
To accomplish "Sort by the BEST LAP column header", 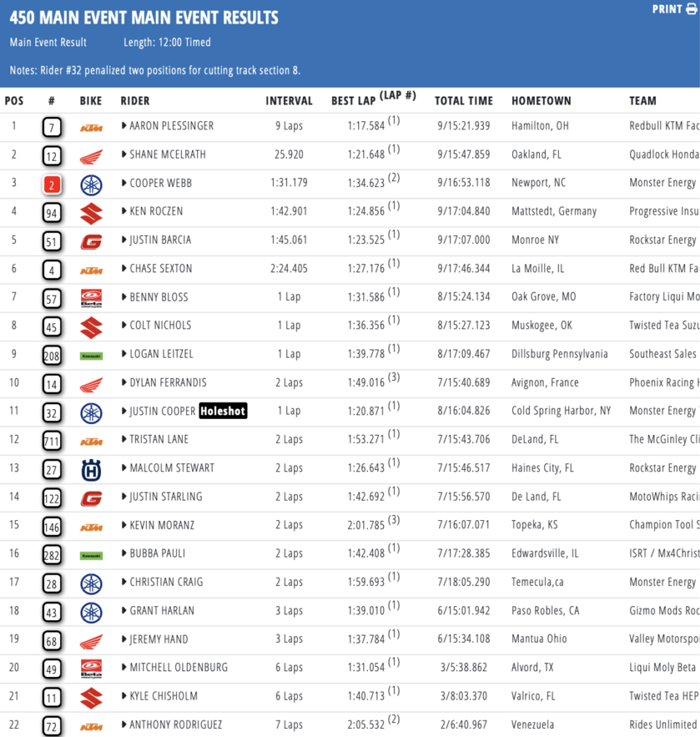I will [x=373, y=98].
